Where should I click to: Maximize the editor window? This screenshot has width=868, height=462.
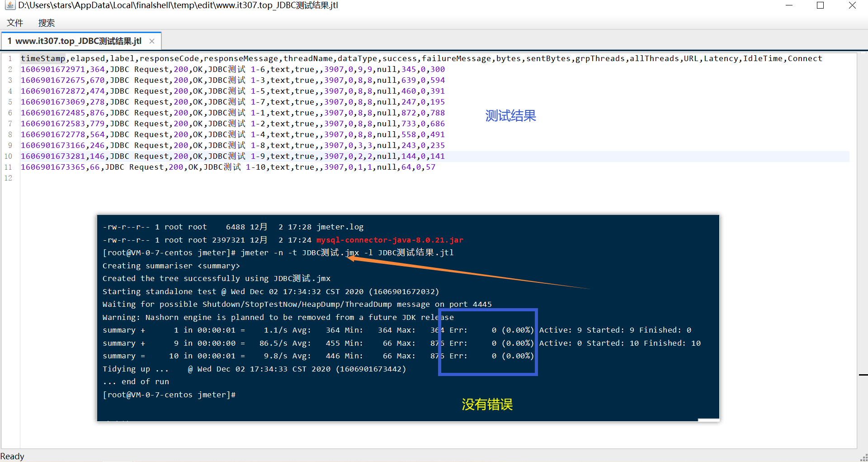821,5
